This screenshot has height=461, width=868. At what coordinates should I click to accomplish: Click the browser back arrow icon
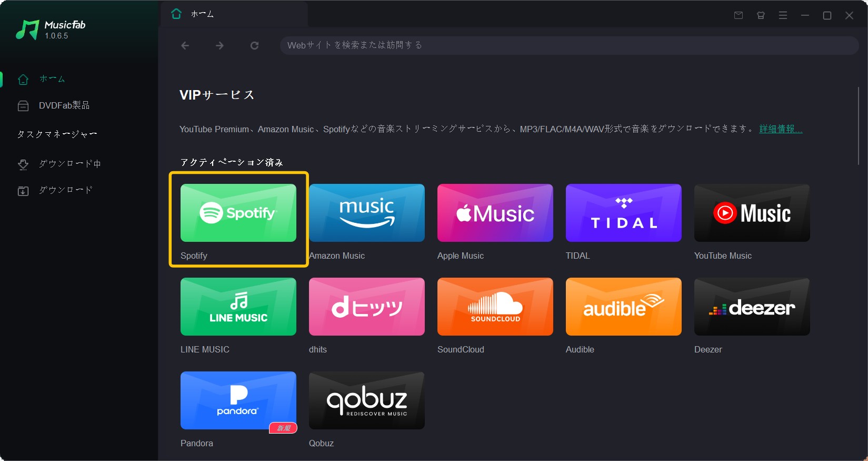coord(185,46)
